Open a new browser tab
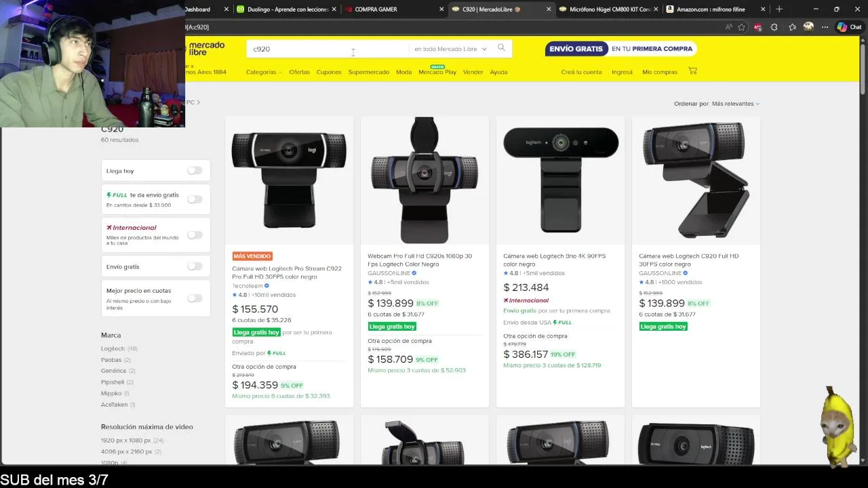This screenshot has height=488, width=868. (x=779, y=9)
